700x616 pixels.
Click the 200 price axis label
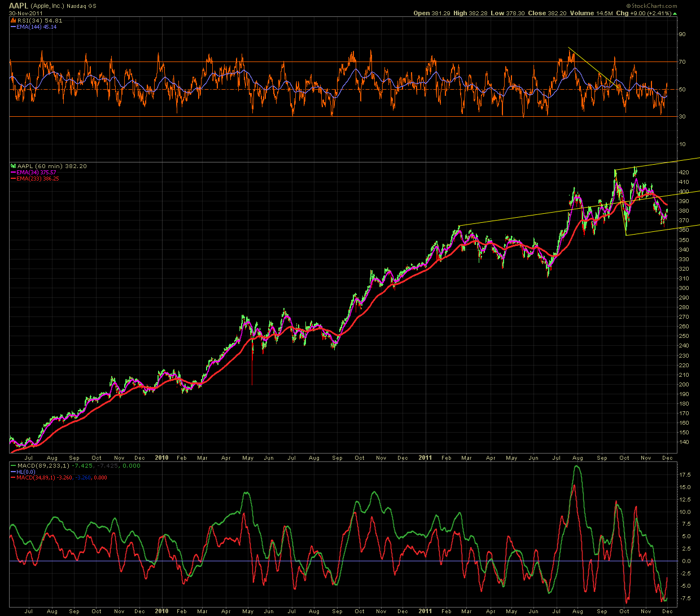coord(684,385)
